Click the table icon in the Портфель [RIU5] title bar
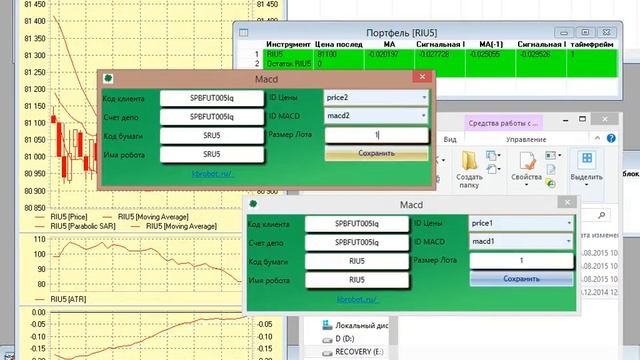Viewport: 640px width, 360px height. pyautogui.click(x=244, y=33)
